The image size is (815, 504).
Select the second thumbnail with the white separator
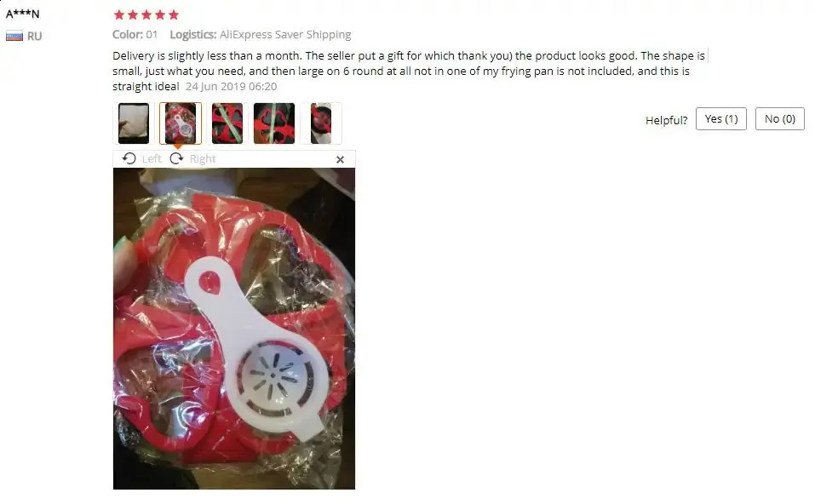coord(181,123)
